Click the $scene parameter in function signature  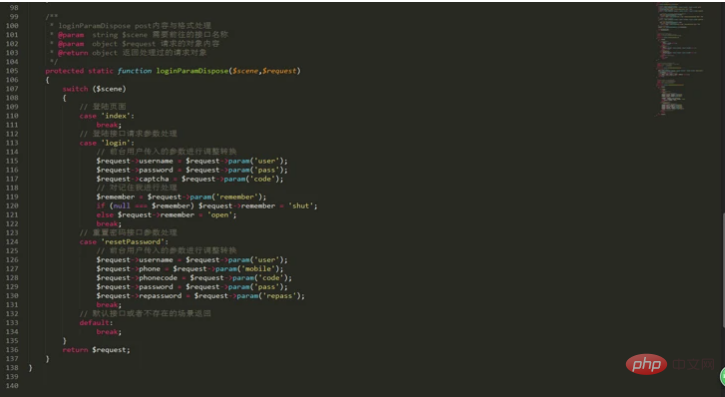tap(245, 71)
